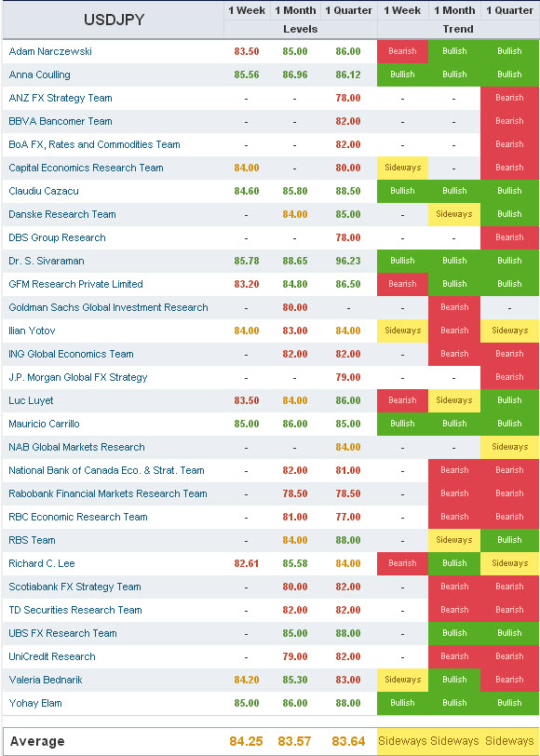Click TD Securities Research Team link
The width and height of the screenshot is (540, 756).
point(75,610)
